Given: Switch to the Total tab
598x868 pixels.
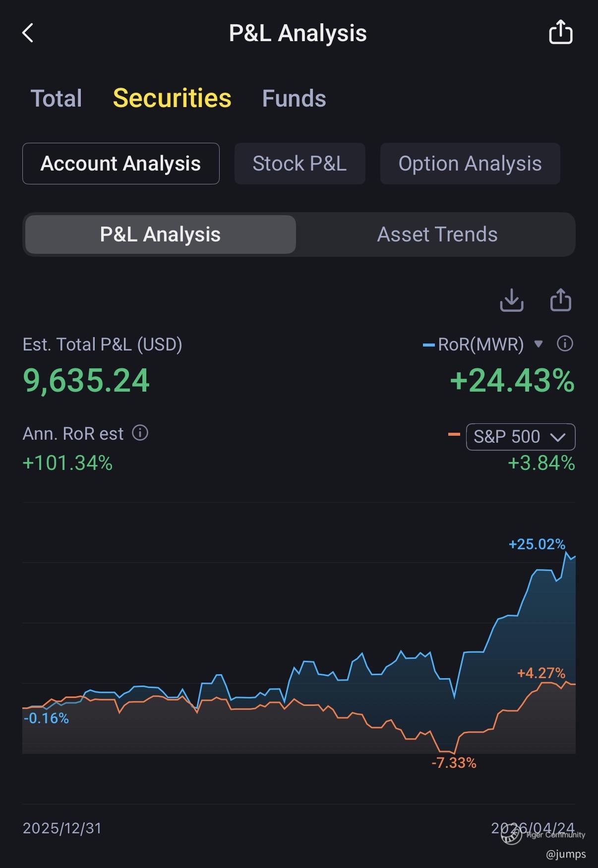Looking at the screenshot, I should pyautogui.click(x=57, y=98).
